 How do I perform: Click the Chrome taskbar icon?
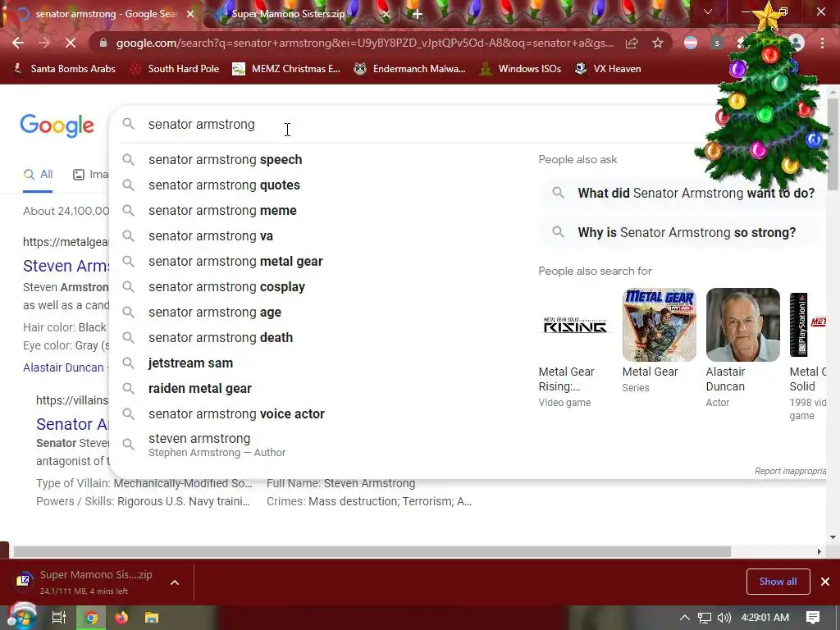click(92, 618)
